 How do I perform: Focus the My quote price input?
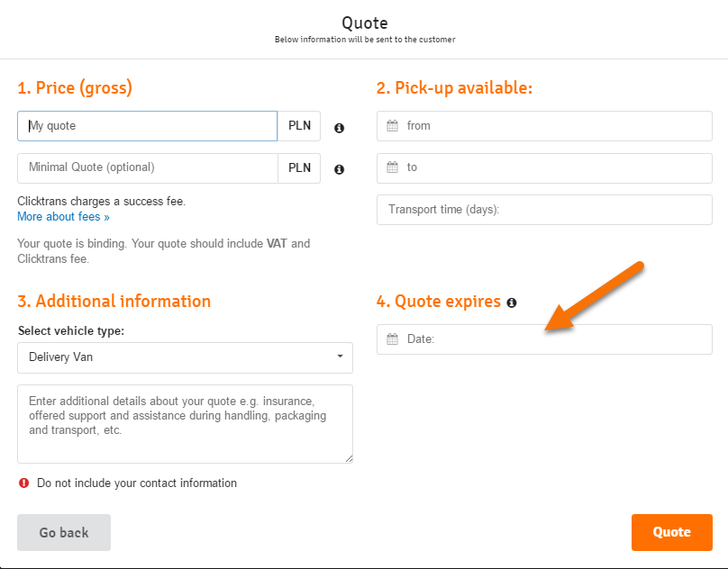(149, 126)
